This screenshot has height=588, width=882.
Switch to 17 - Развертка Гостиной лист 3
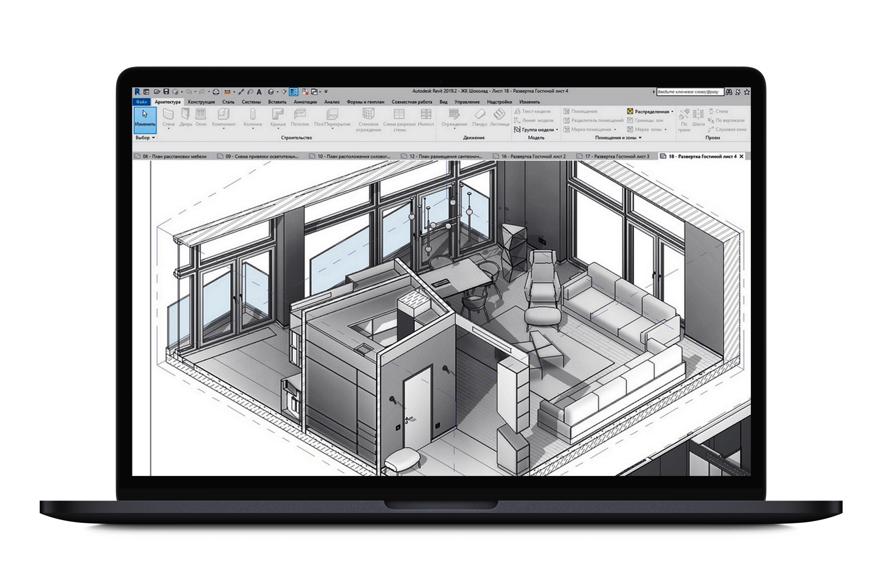click(x=614, y=156)
